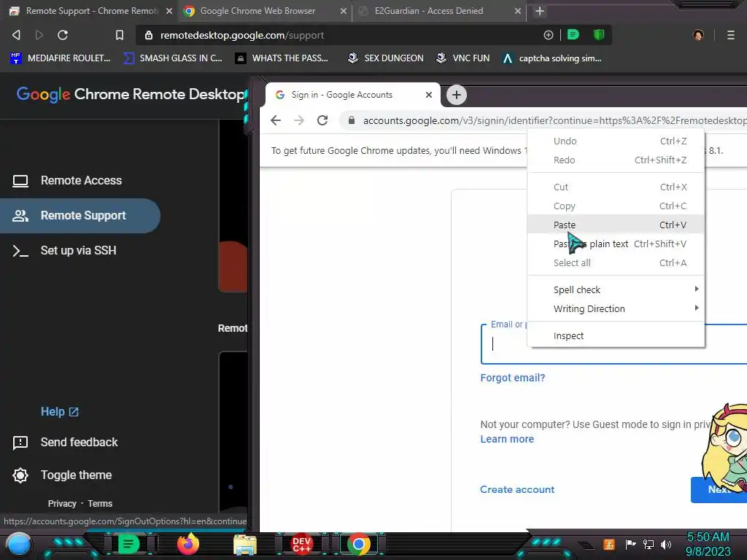Image resolution: width=747 pixels, height=560 pixels.
Task: Click the network tray icon
Action: [649, 544]
